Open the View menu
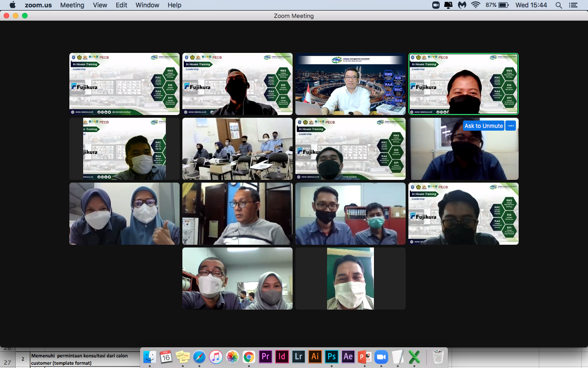 pos(100,5)
